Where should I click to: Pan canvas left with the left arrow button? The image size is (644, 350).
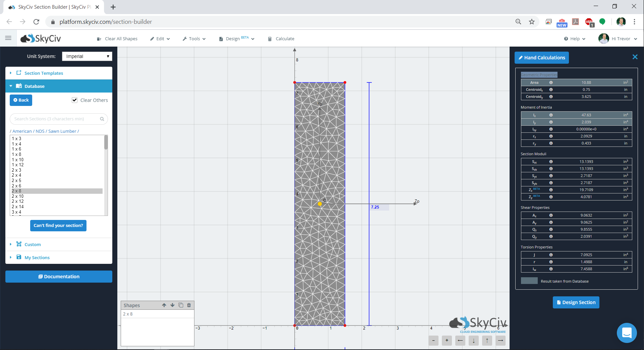pyautogui.click(x=460, y=341)
